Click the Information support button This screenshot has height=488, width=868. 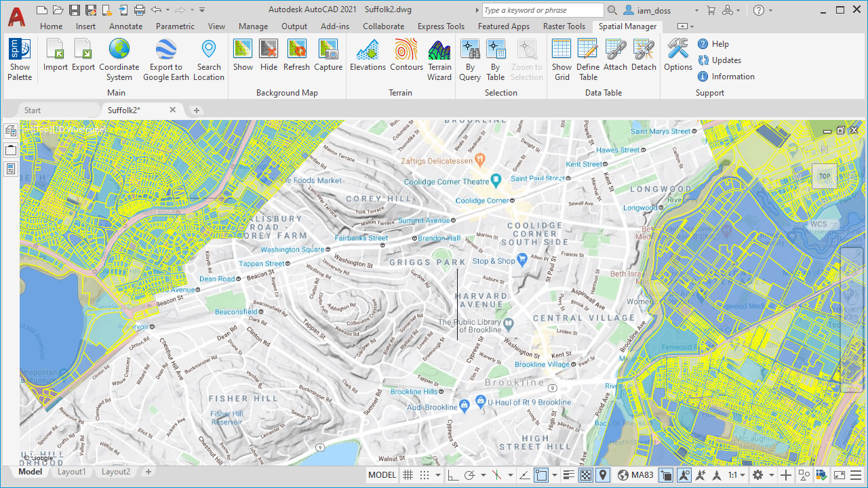pyautogui.click(x=726, y=77)
